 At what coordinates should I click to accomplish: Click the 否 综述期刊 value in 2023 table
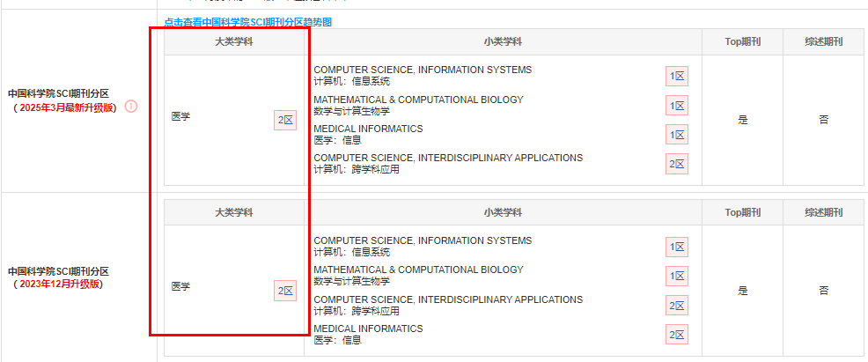[824, 291]
